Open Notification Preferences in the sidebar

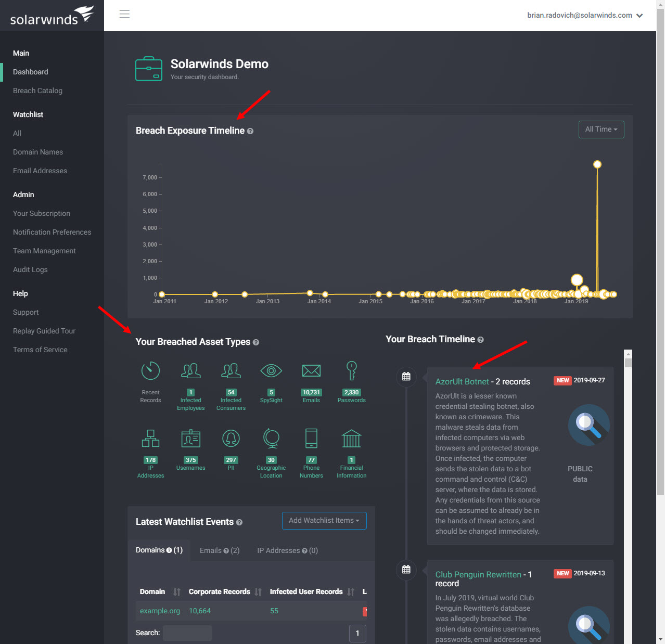pos(52,232)
